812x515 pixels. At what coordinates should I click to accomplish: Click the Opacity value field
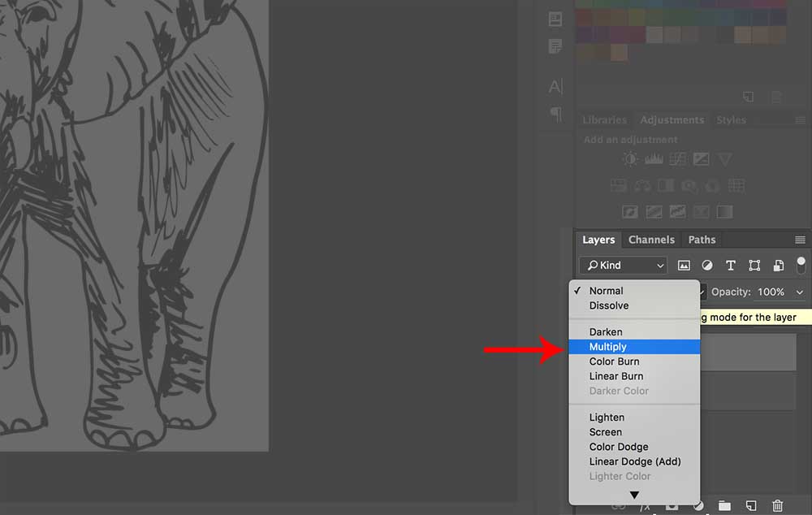(x=771, y=292)
